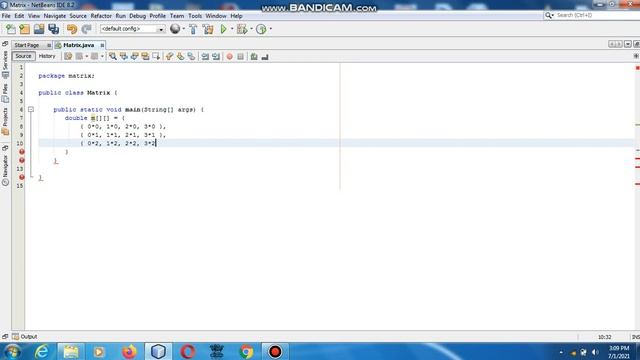Click the Find Next Occurrence icon
The image size is (640, 360).
[135, 57]
